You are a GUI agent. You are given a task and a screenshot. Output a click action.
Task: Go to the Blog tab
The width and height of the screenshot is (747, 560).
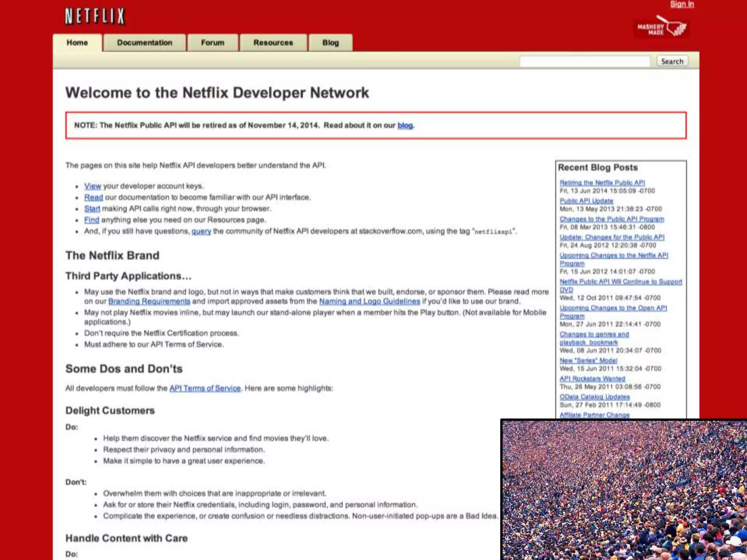(330, 43)
